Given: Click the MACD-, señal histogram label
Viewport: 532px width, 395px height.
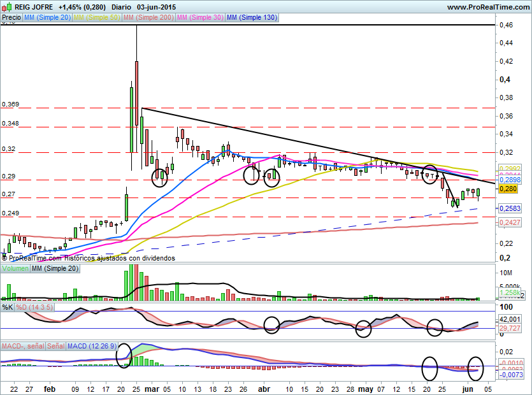Looking at the screenshot, I should (23, 346).
